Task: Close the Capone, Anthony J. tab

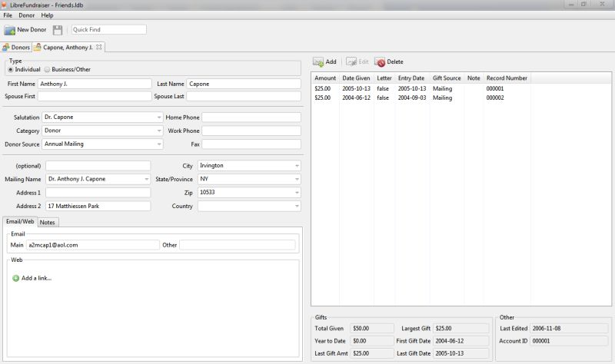Action: [99, 47]
